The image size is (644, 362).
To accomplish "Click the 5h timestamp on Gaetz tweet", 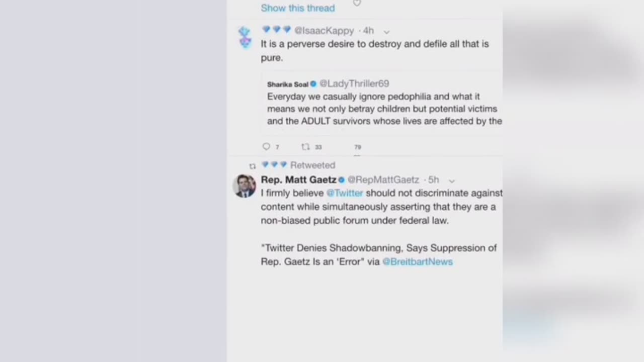I will 434,180.
